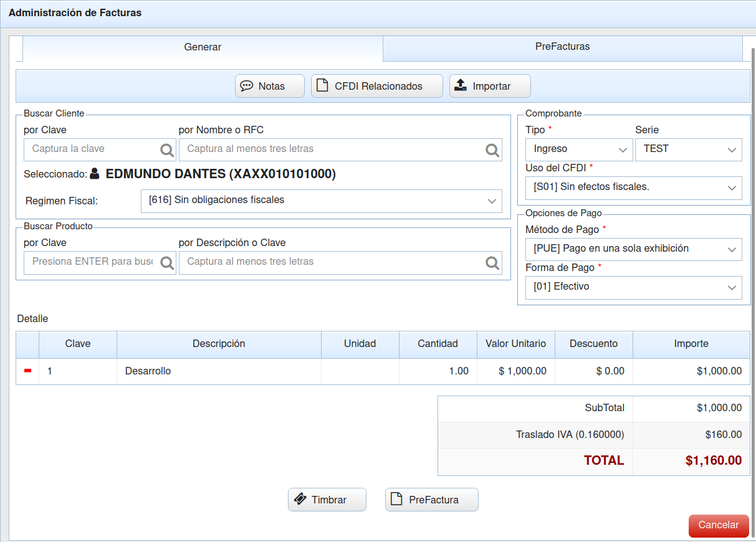Click the total amount '$1,160.00'
This screenshot has width=756, height=542.
[x=714, y=461]
